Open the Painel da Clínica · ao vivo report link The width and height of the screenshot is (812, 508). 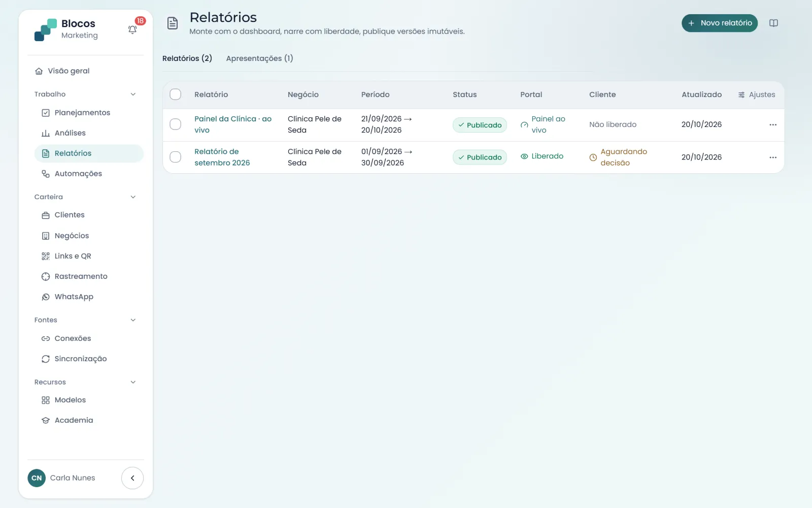pyautogui.click(x=233, y=124)
